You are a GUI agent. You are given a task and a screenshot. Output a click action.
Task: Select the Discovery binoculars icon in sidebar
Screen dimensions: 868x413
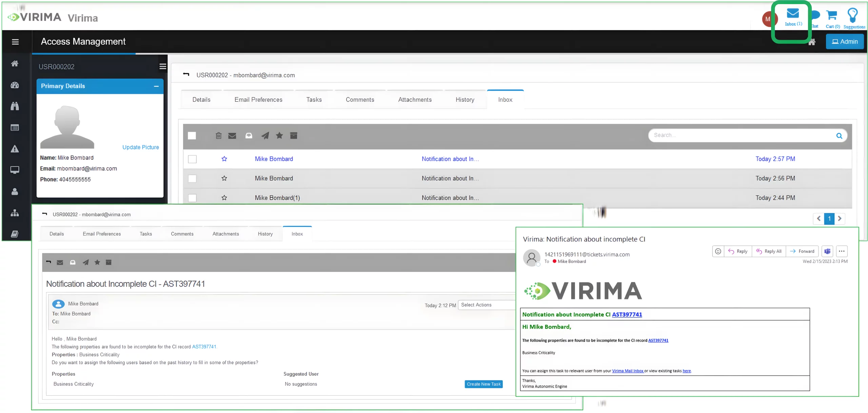15,106
